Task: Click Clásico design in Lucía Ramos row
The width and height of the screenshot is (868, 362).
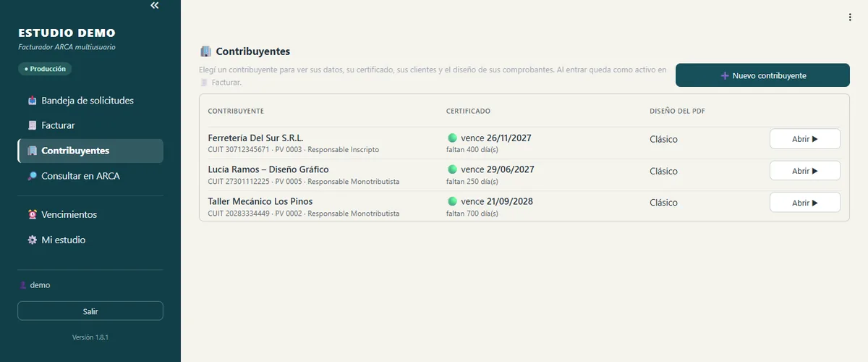Action: point(663,172)
